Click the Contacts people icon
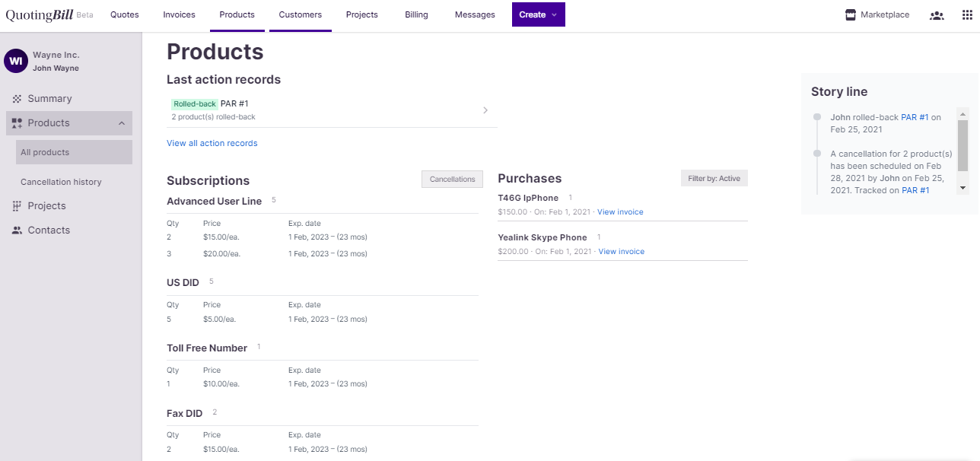 (x=17, y=230)
